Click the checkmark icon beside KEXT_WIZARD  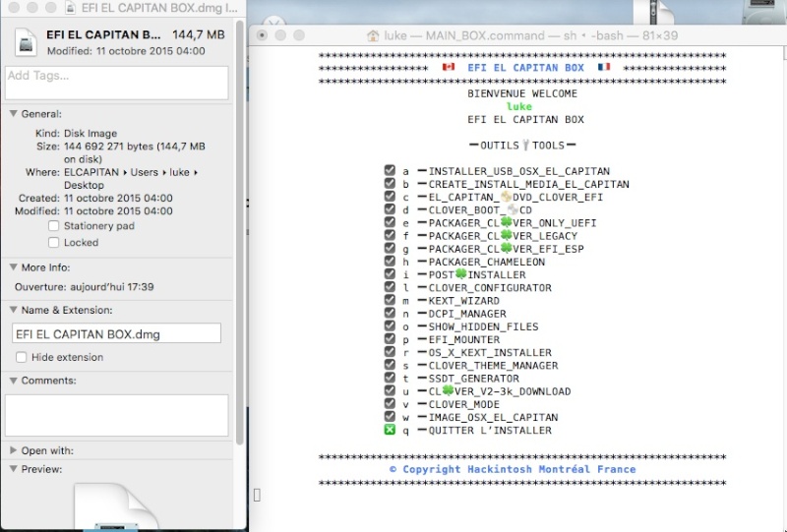pyautogui.click(x=390, y=300)
